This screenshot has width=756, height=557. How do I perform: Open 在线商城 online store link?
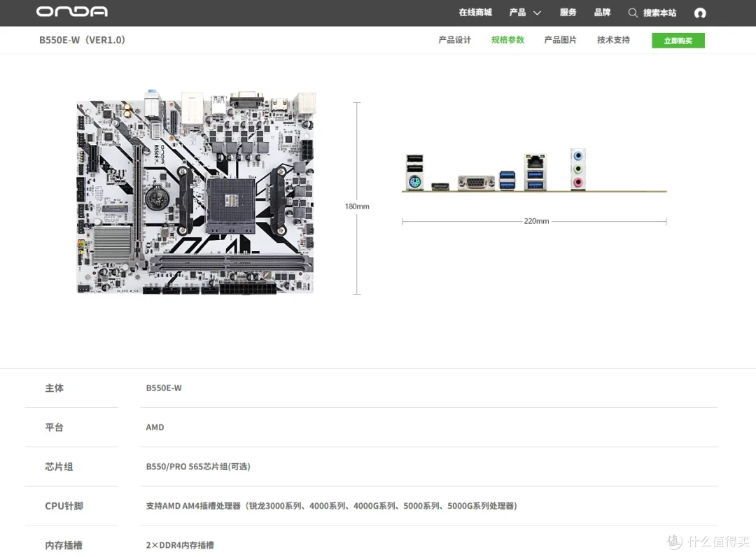pyautogui.click(x=475, y=13)
